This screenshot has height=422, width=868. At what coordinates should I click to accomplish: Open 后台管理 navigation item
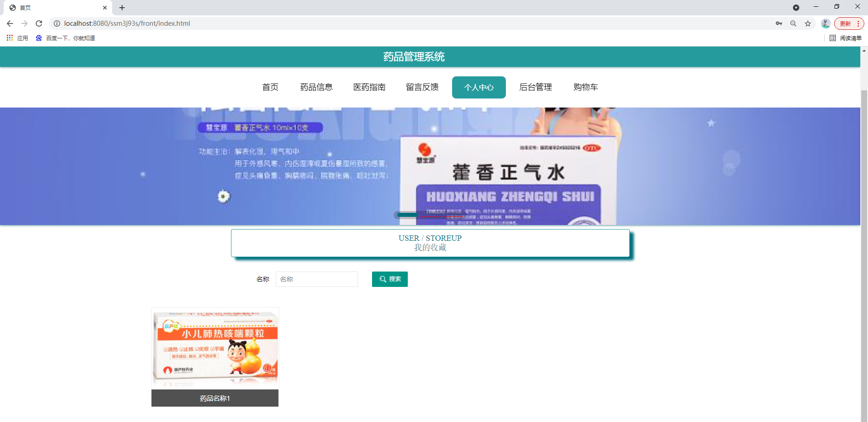tap(536, 87)
